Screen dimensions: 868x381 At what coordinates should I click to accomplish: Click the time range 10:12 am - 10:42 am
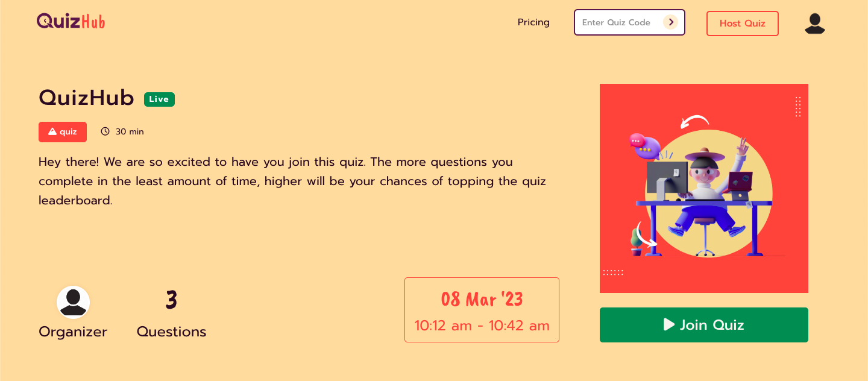tap(482, 326)
